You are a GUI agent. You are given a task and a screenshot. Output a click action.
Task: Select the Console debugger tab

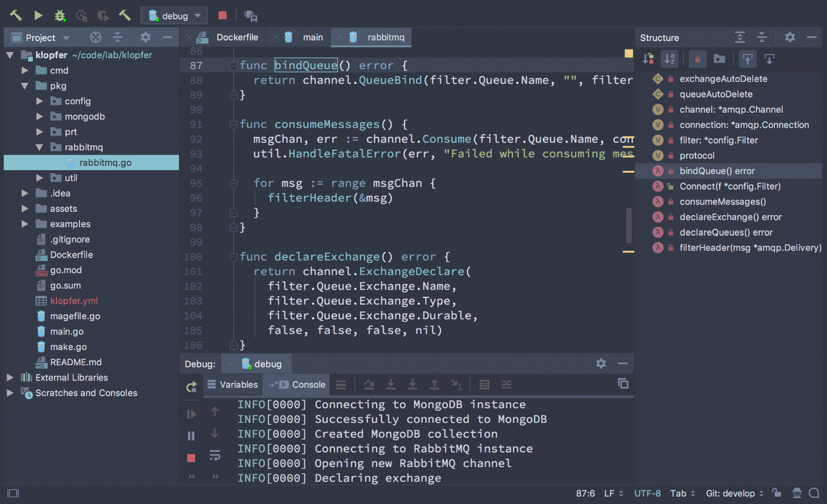click(296, 385)
